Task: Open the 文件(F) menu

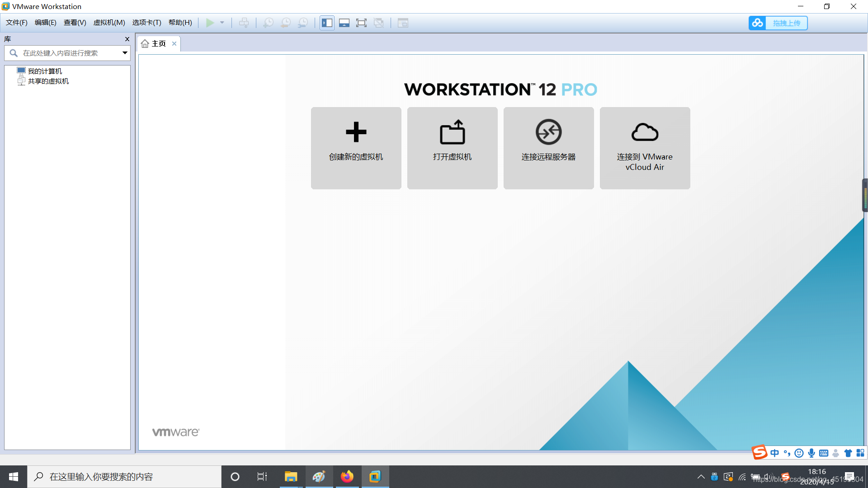Action: click(17, 23)
